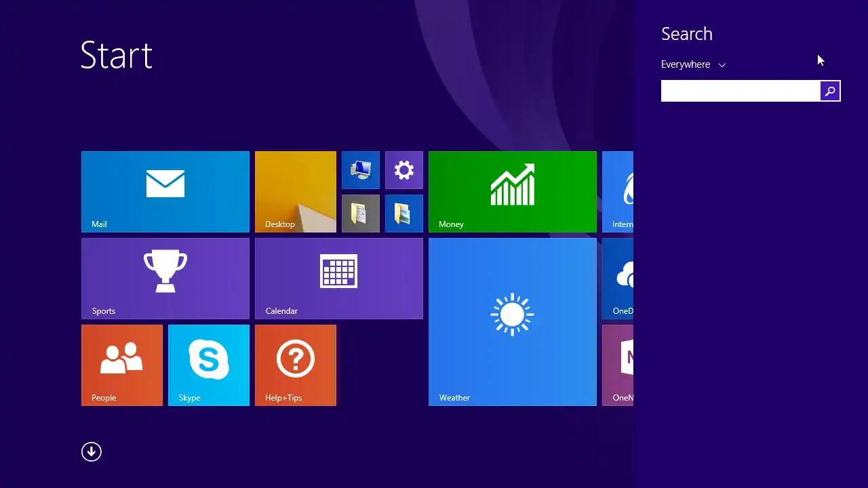Open the OneNote tile
Viewport: 868px width, 488px height.
(x=618, y=365)
